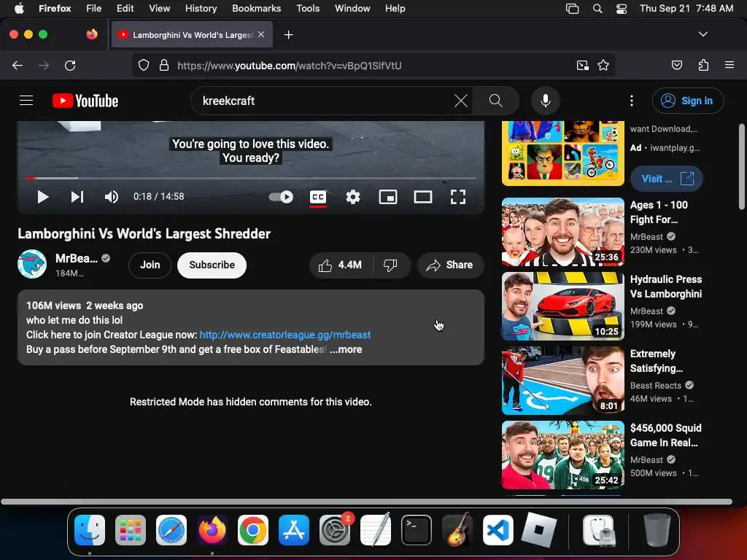Click Sign in button
The image size is (747, 560).
tap(688, 101)
